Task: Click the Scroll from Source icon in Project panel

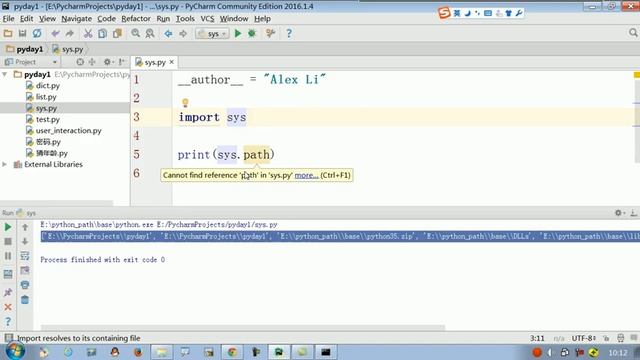Action: pos(80,62)
